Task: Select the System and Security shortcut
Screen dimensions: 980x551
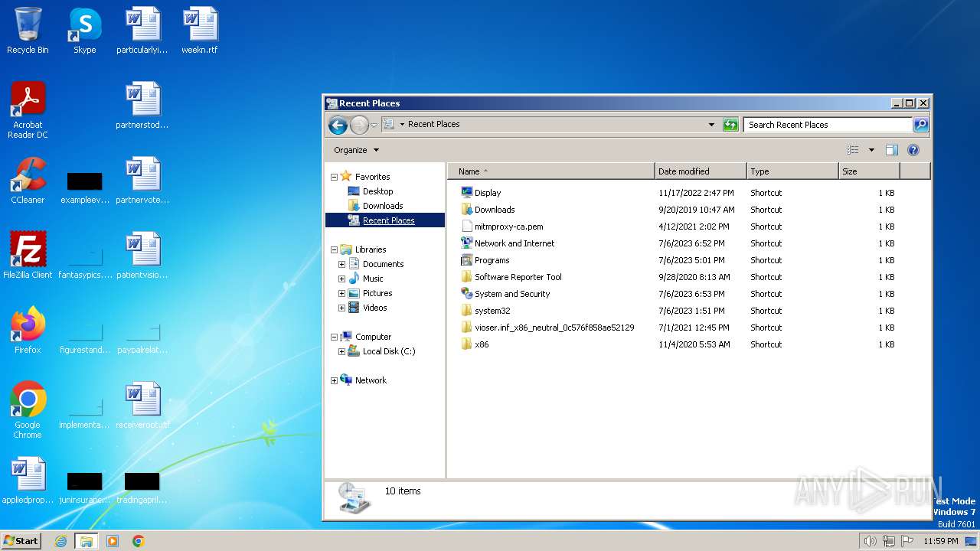Action: (x=511, y=294)
